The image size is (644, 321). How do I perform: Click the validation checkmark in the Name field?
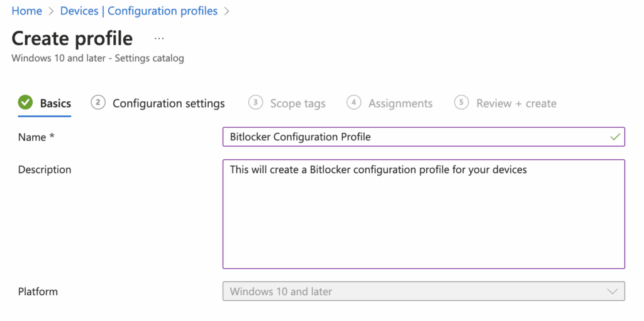point(614,137)
